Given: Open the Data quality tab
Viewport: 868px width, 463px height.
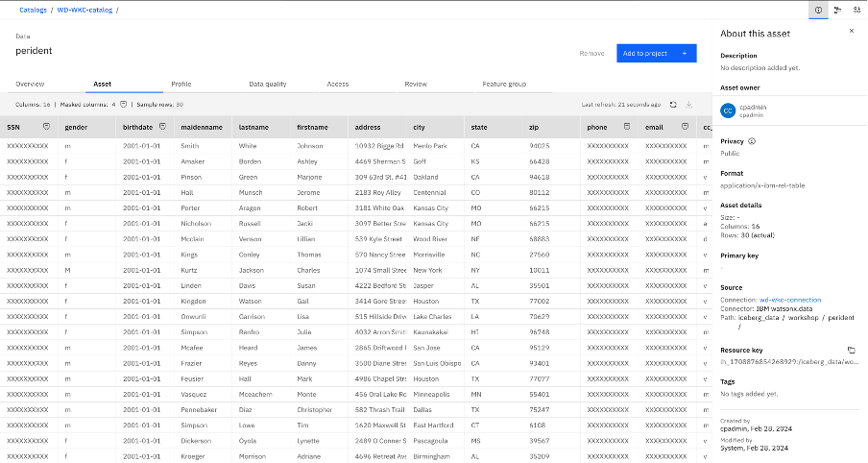Looking at the screenshot, I should pyautogui.click(x=268, y=85).
